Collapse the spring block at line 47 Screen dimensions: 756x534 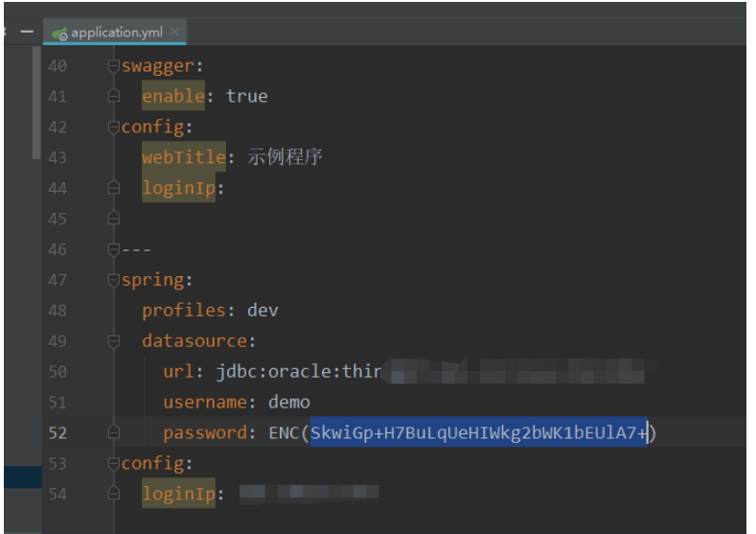click(114, 280)
